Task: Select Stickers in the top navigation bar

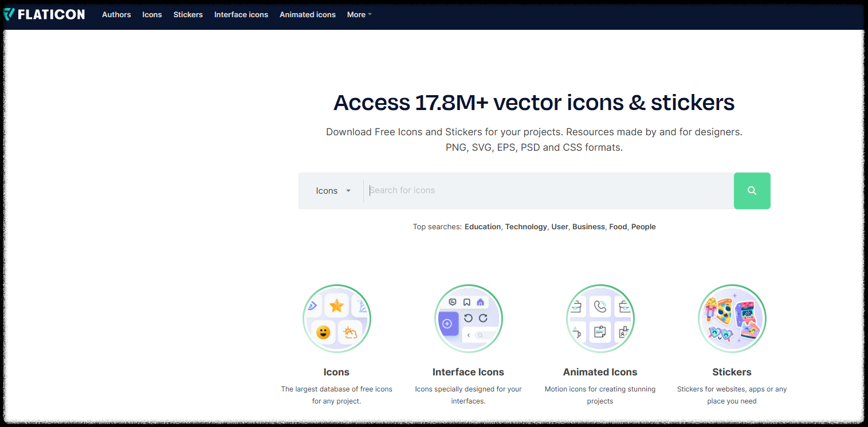Action: [x=188, y=14]
